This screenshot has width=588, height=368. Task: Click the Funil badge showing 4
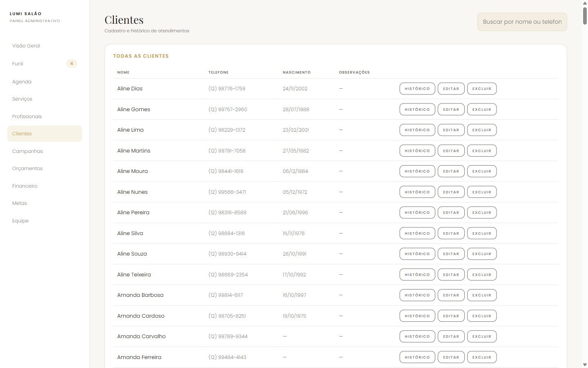[x=71, y=63]
